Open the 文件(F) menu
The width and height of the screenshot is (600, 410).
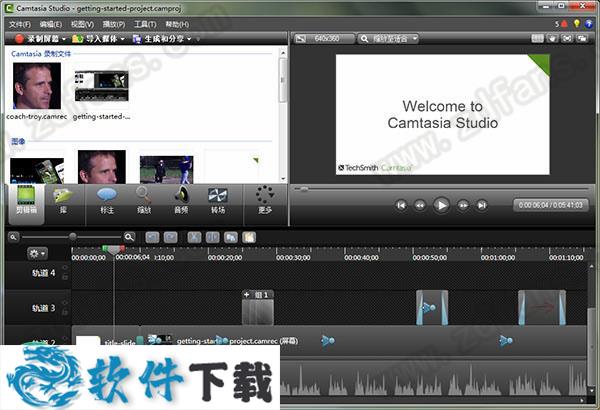click(x=20, y=24)
